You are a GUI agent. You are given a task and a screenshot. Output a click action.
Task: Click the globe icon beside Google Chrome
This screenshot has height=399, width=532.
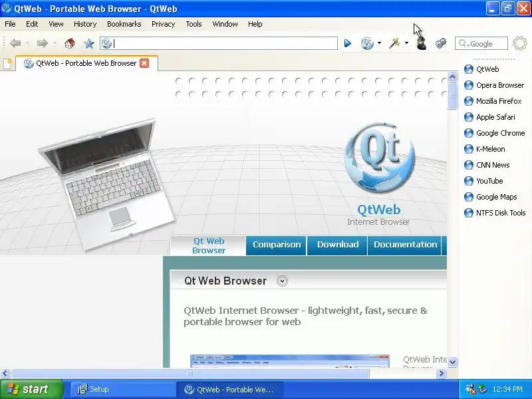[469, 133]
